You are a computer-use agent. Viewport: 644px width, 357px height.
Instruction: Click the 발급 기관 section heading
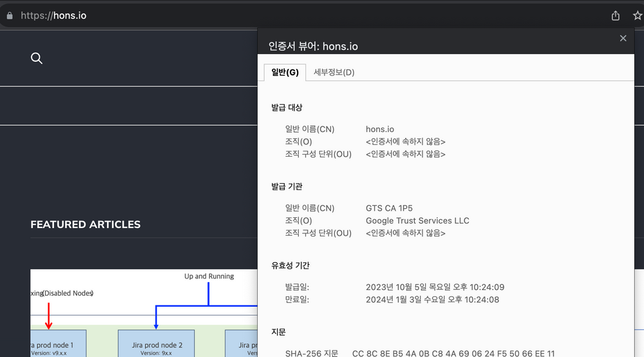(x=287, y=186)
